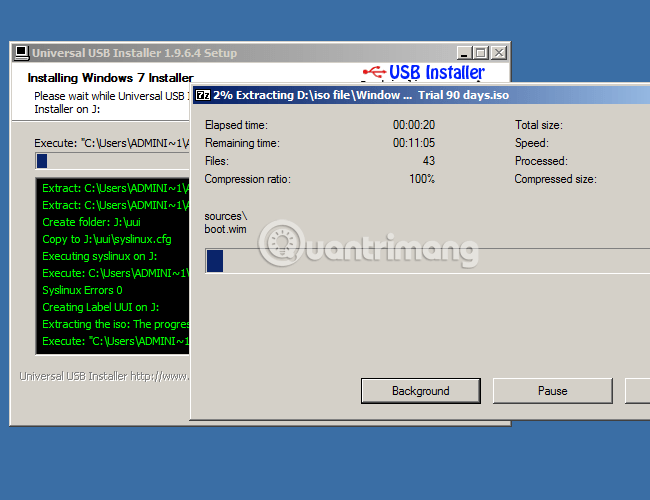650x500 pixels.
Task: Click the 'Compression ratio:' label
Action: tap(247, 179)
